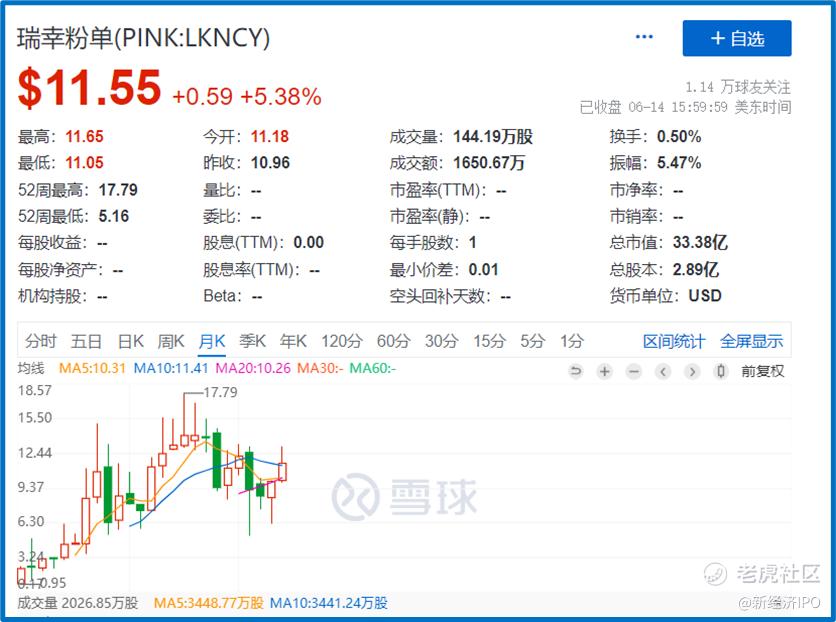Screen dimensions: 836x622
Task: Switch to 60分 chart interval
Action: pyautogui.click(x=393, y=341)
